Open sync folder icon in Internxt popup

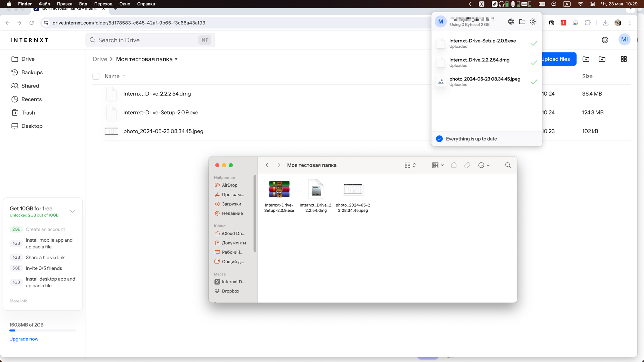coord(522,22)
